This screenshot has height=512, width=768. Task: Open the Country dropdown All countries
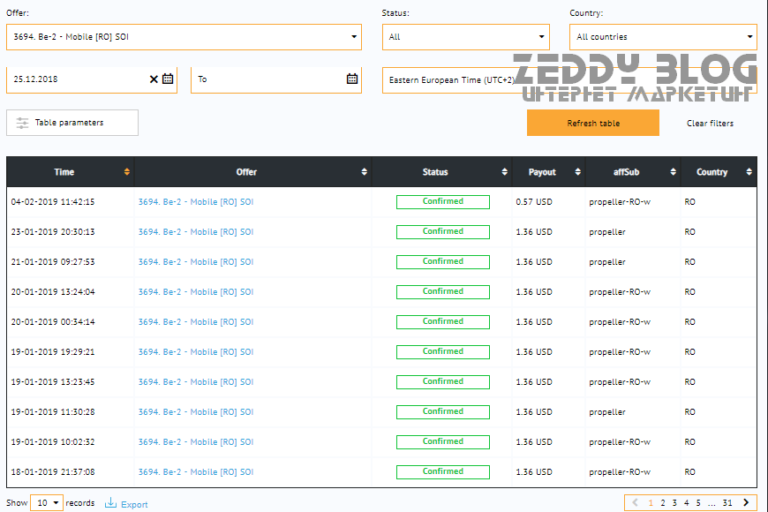[x=663, y=37]
